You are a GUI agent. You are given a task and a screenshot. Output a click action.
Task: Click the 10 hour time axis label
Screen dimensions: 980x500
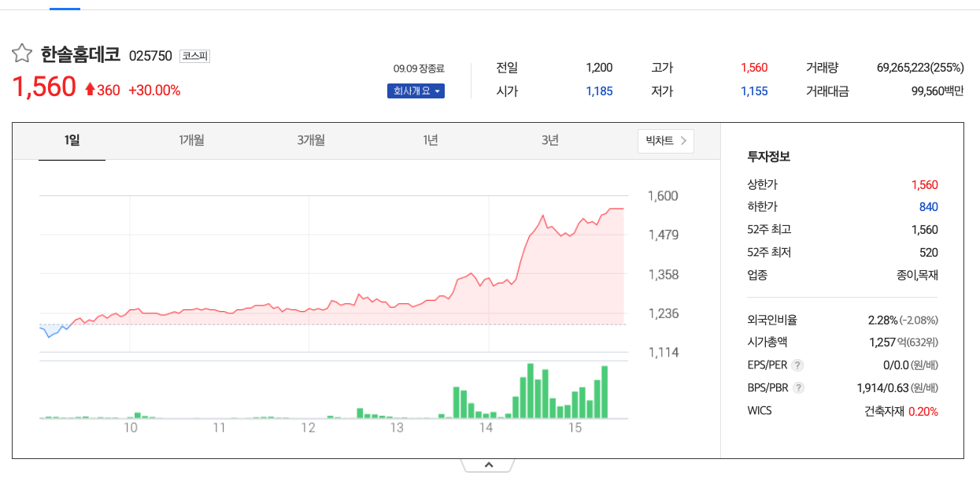click(131, 428)
